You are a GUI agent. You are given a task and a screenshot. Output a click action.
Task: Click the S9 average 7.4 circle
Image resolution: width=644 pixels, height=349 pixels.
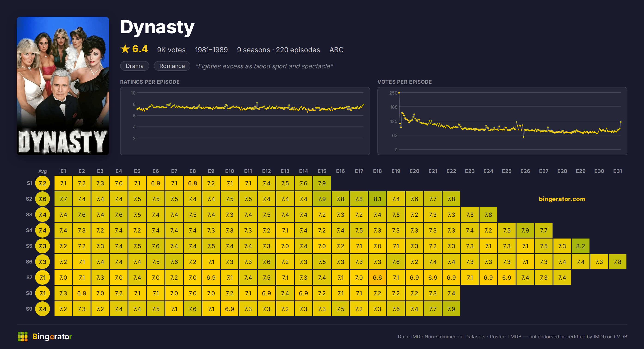point(43,309)
